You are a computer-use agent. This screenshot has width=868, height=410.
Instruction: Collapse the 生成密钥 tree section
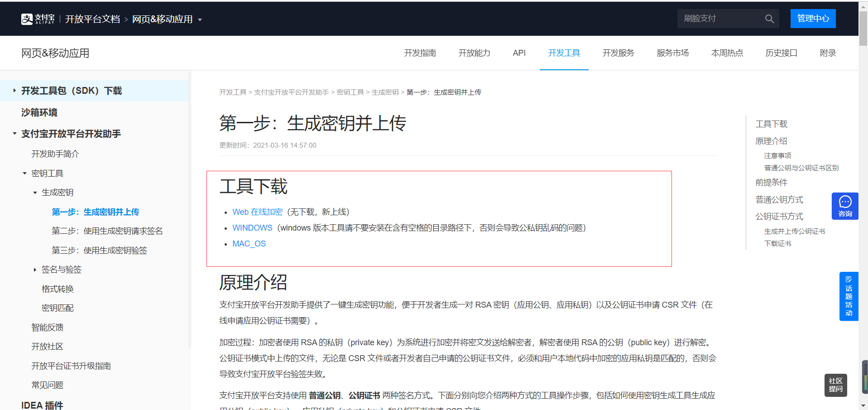click(35, 192)
